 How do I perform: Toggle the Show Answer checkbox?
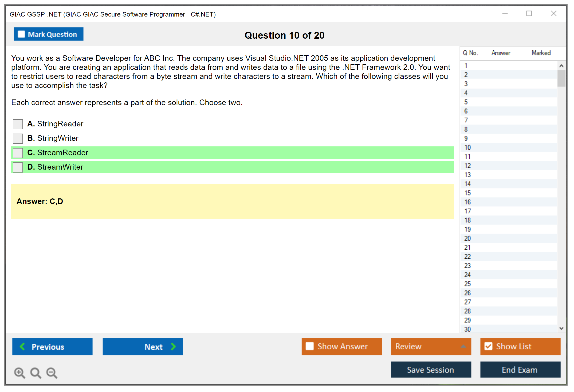click(310, 346)
